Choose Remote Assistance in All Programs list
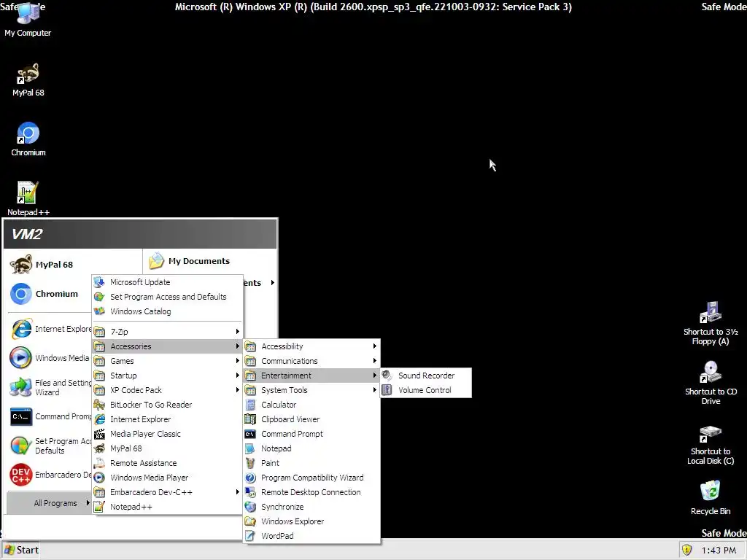 pos(167,463)
